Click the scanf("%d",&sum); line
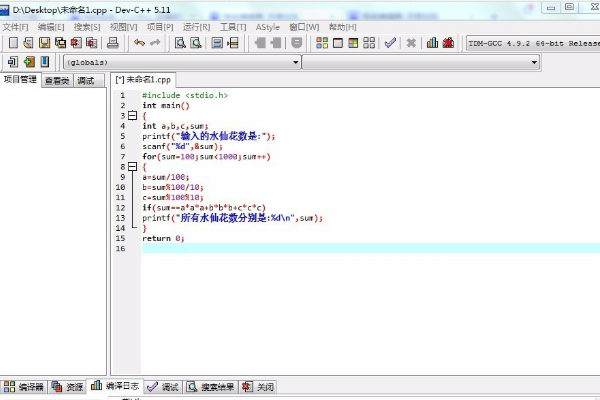This screenshot has height=400, width=600. [182, 146]
